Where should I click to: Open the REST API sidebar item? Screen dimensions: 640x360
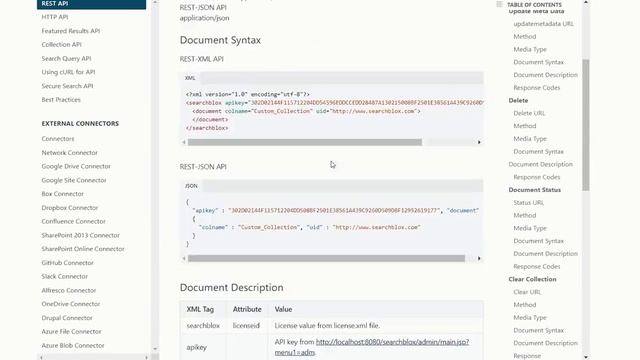(91, 4)
